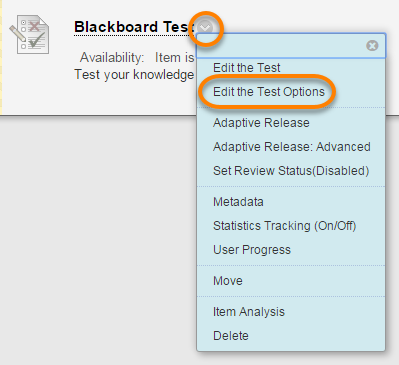The image size is (399, 365).
Task: Choose Edit the Test Options
Action: coord(269,92)
